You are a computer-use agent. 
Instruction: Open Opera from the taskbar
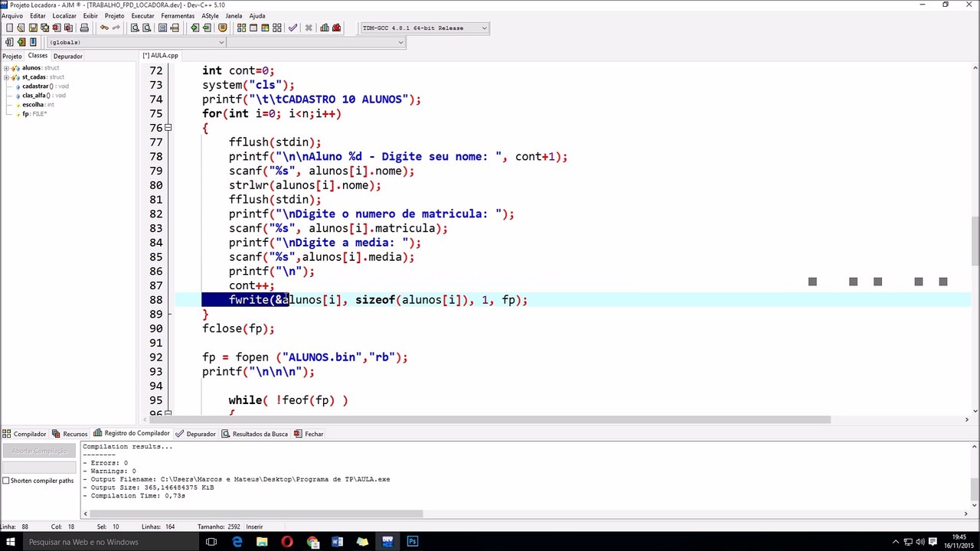pyautogui.click(x=287, y=542)
